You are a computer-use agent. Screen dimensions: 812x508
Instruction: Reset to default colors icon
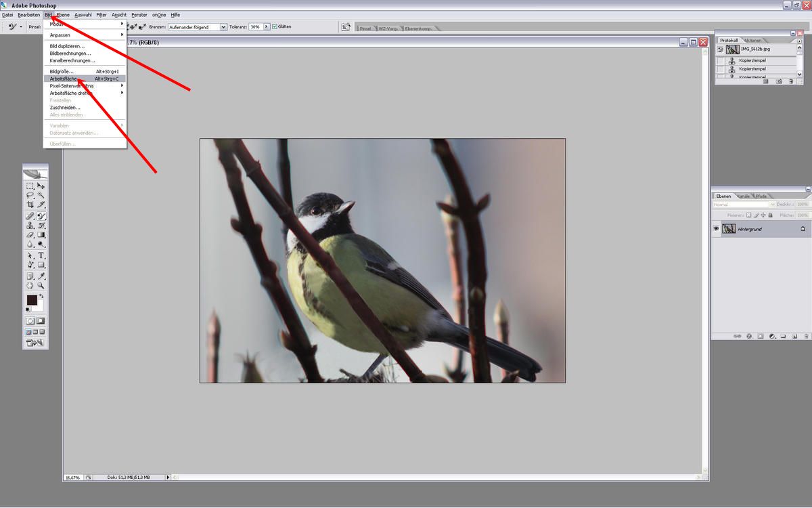[x=28, y=310]
